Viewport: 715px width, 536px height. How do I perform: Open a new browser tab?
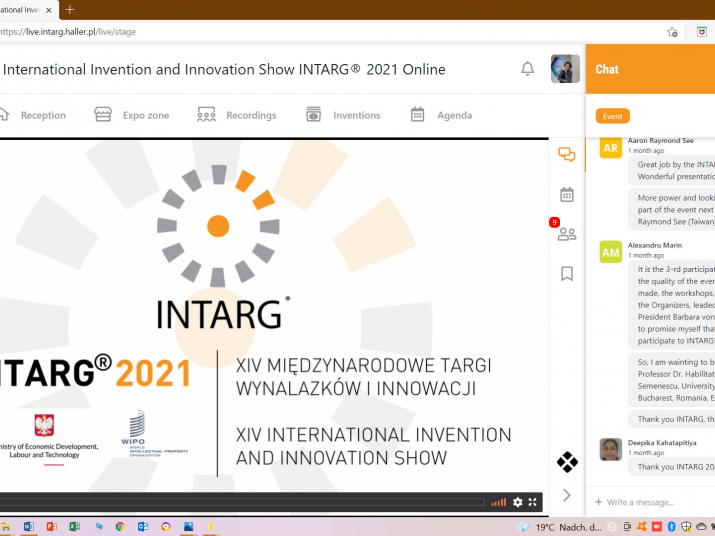(x=70, y=9)
